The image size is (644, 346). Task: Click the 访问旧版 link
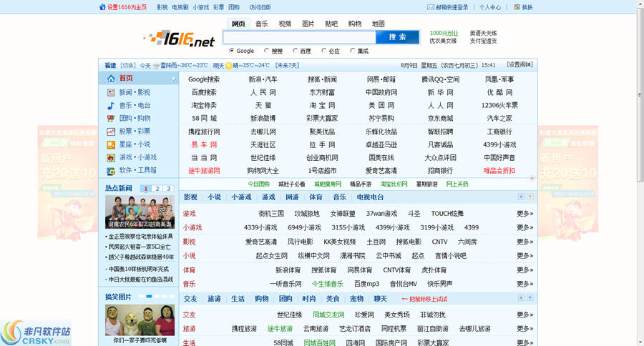click(x=260, y=7)
